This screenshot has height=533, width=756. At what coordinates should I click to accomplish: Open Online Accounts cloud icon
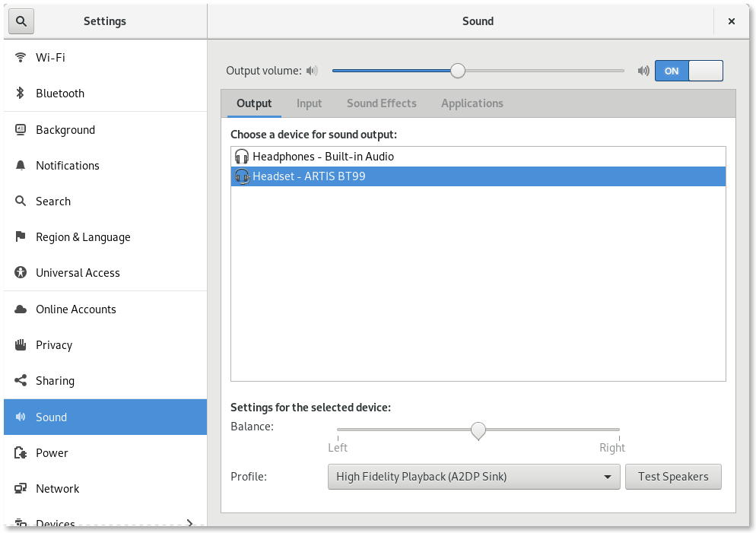coord(21,309)
